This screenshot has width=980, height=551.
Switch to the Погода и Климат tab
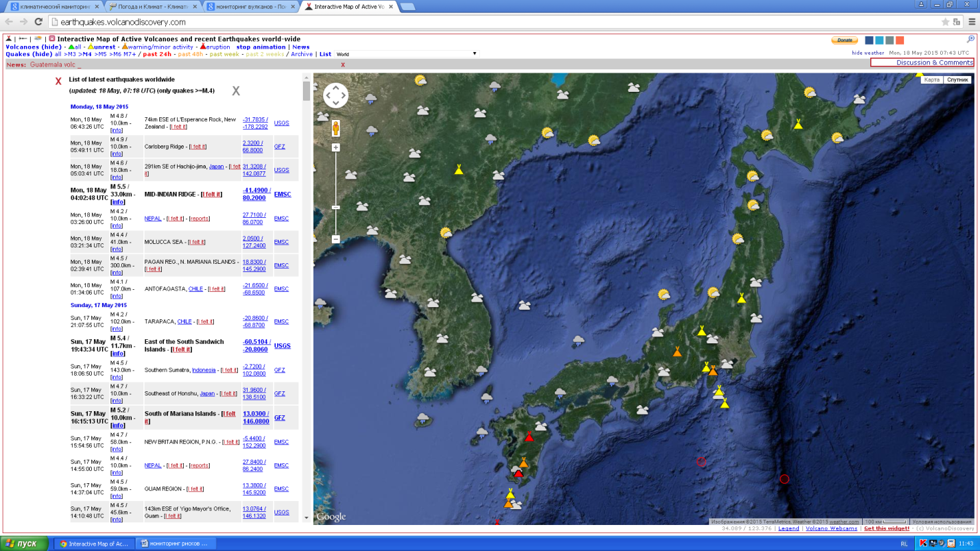coord(151,6)
